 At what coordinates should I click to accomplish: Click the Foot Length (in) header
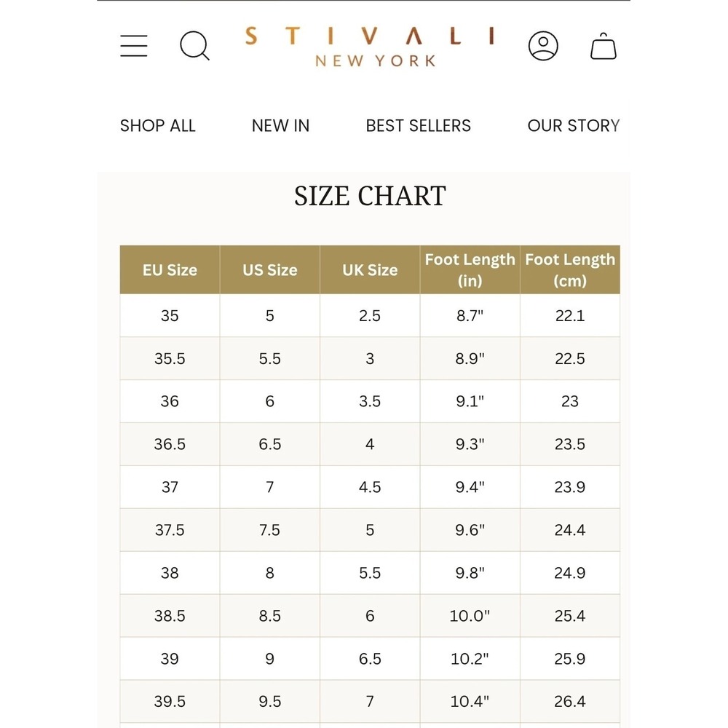[x=470, y=270]
